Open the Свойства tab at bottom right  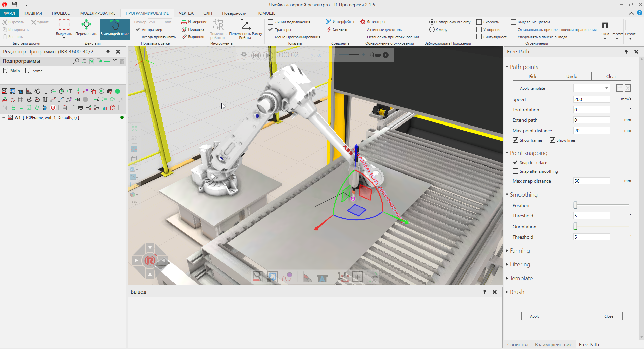click(x=517, y=344)
